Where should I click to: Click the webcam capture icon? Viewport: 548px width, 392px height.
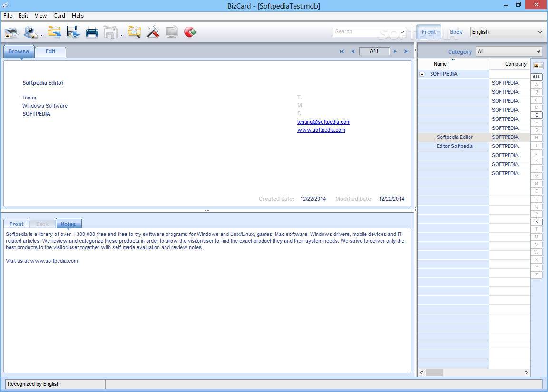click(31, 32)
